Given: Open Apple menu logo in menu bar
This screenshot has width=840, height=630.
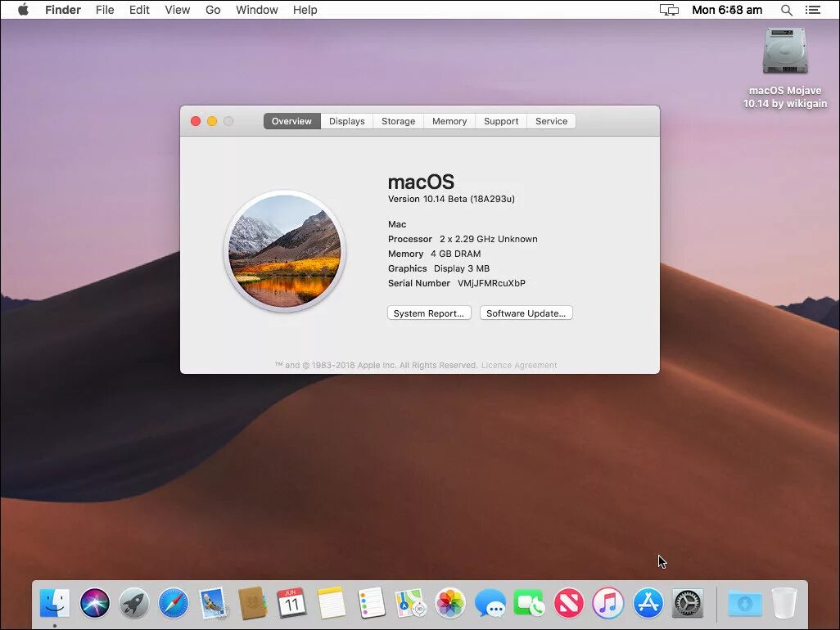Looking at the screenshot, I should (x=23, y=10).
